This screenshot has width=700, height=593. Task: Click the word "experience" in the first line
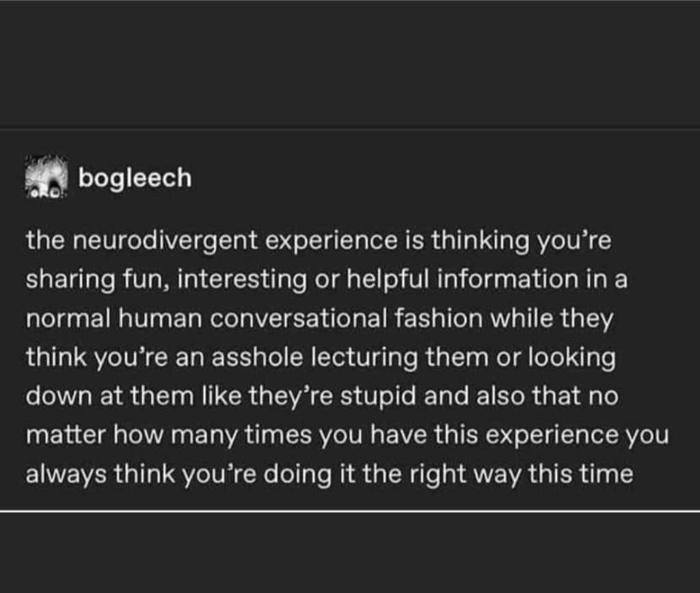click(332, 241)
